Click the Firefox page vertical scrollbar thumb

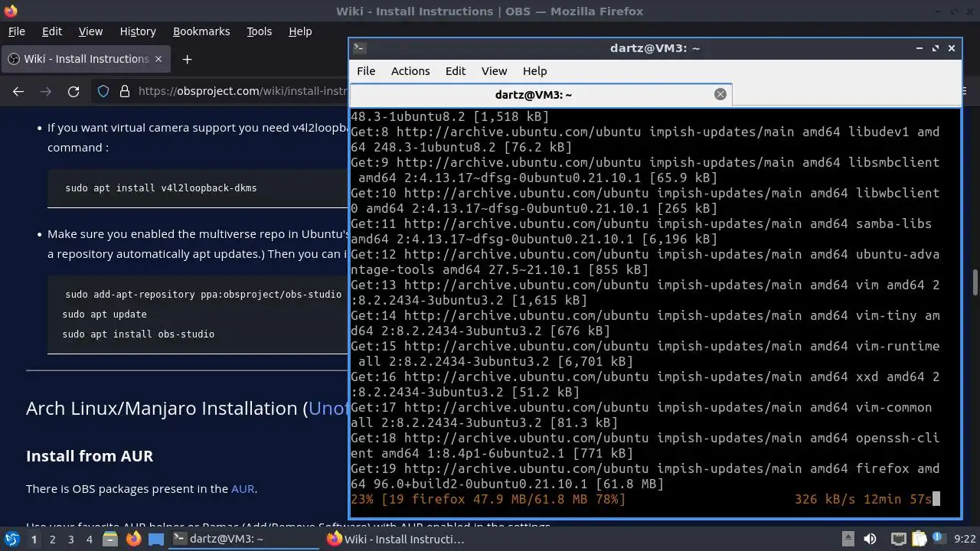pos(975,281)
